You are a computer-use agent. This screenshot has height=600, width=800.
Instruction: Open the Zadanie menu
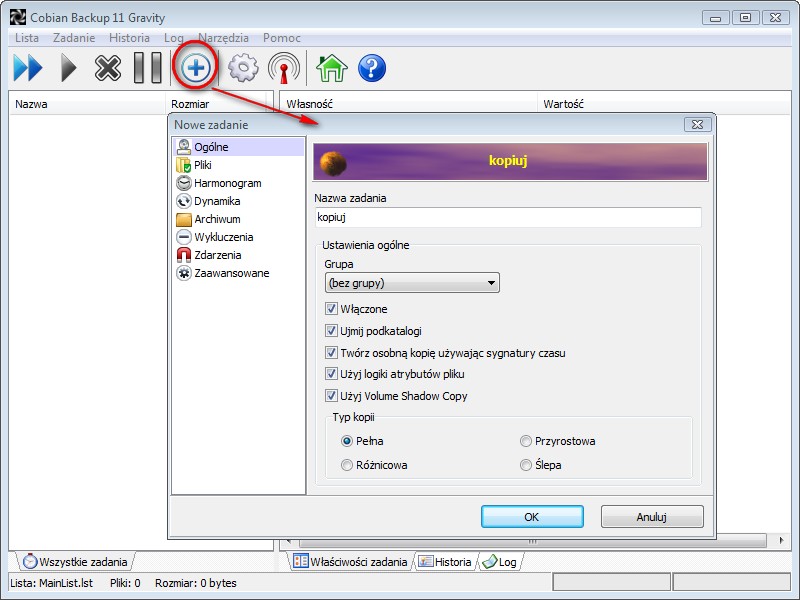pyautogui.click(x=74, y=38)
